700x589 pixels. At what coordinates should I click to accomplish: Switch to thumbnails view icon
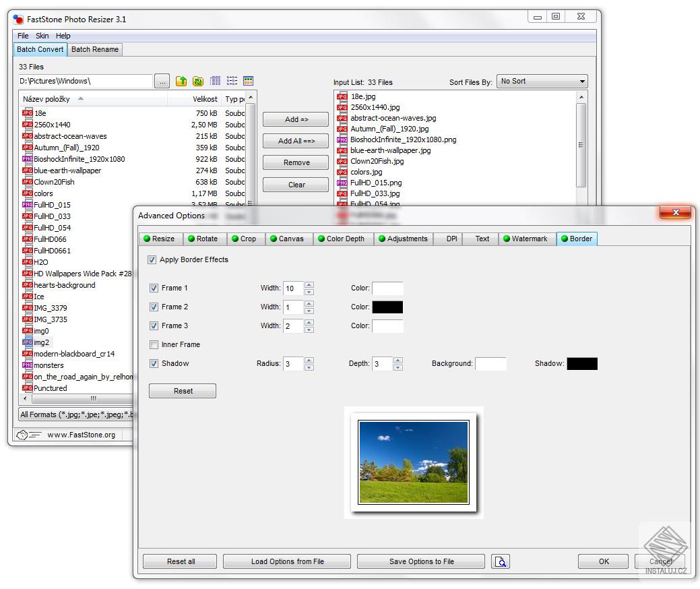pos(248,81)
